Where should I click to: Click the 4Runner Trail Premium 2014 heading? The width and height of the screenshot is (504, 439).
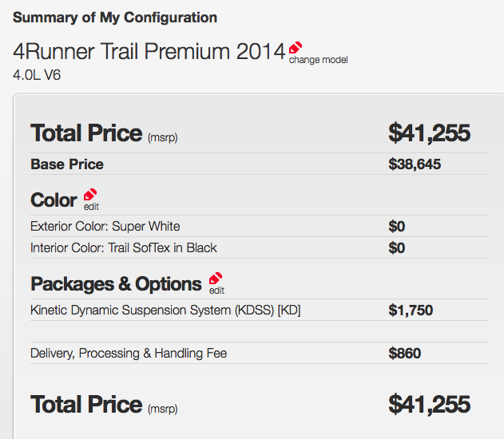click(x=149, y=51)
